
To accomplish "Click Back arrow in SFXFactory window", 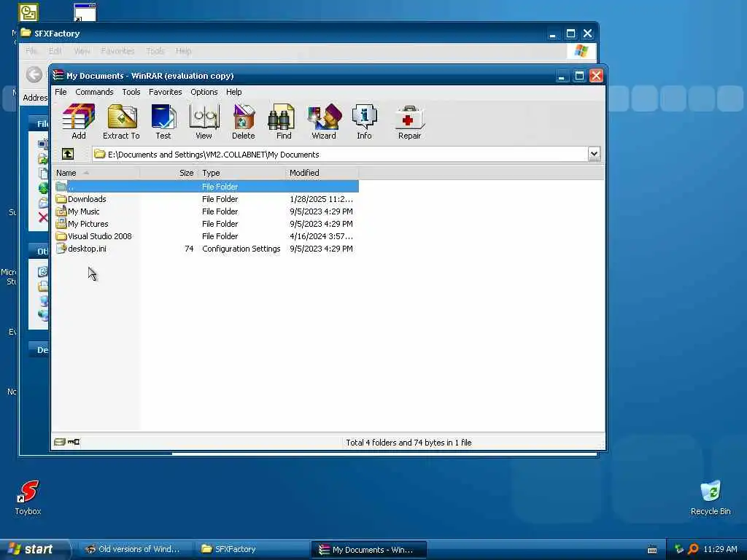I will point(34,74).
